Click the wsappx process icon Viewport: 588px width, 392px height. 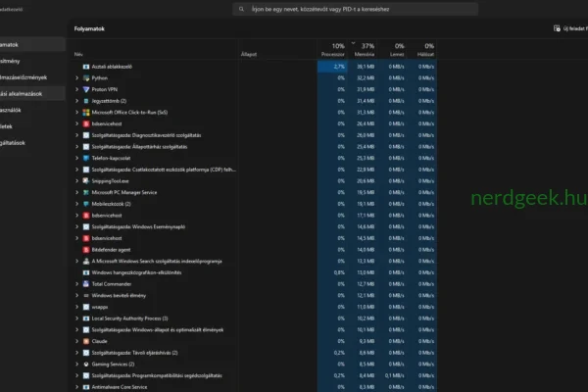coord(86,307)
